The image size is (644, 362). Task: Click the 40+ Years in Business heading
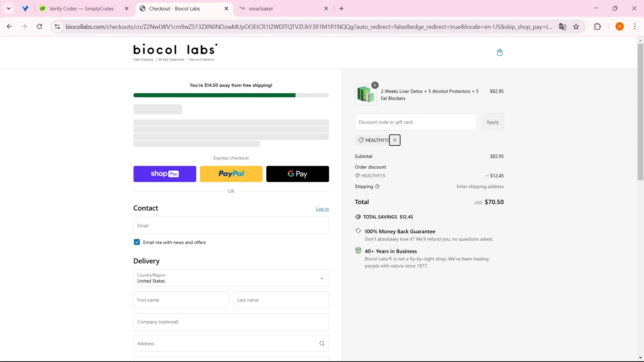(391, 251)
